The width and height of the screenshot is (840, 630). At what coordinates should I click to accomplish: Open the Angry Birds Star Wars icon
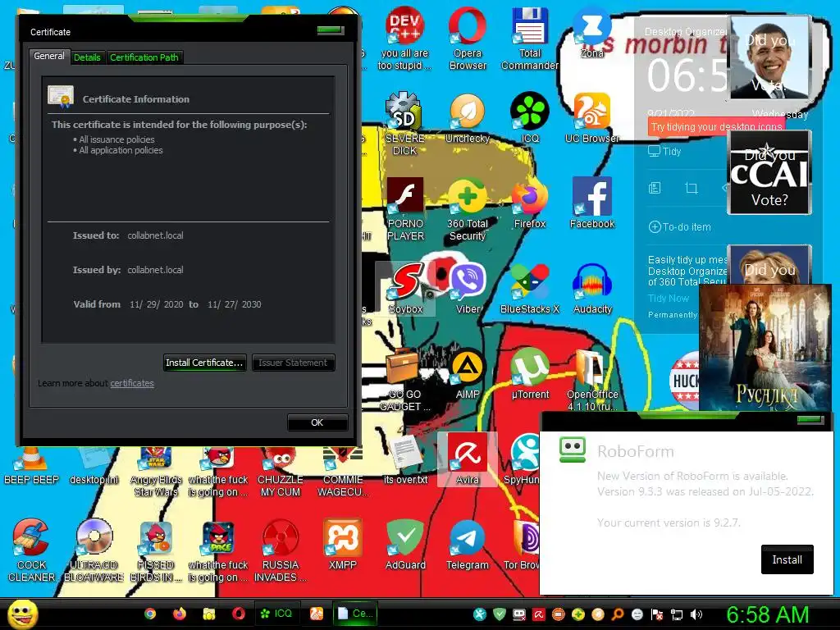pyautogui.click(x=156, y=472)
